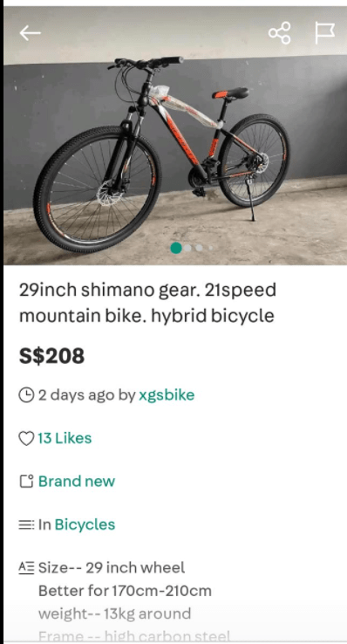Tap the description text icon

point(26,568)
